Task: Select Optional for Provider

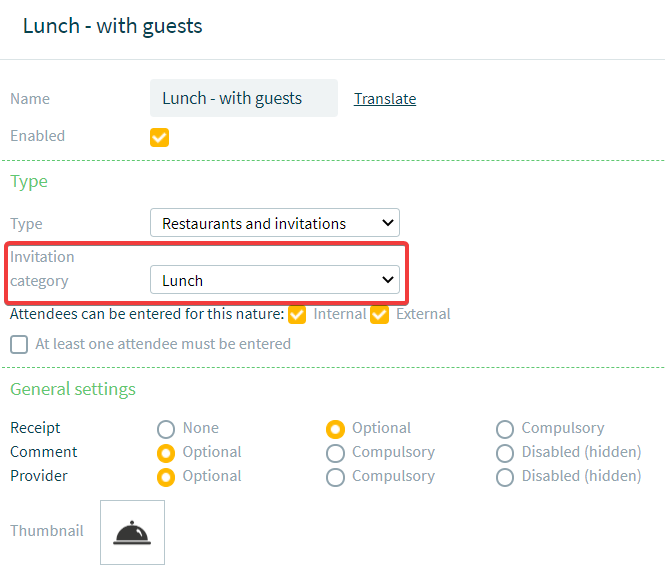Action: [166, 477]
